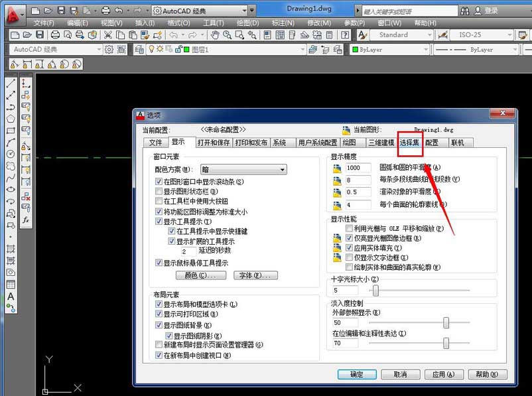The width and height of the screenshot is (532, 396).
Task: Enable 显示图形状态栏 checkbox
Action: (x=157, y=192)
